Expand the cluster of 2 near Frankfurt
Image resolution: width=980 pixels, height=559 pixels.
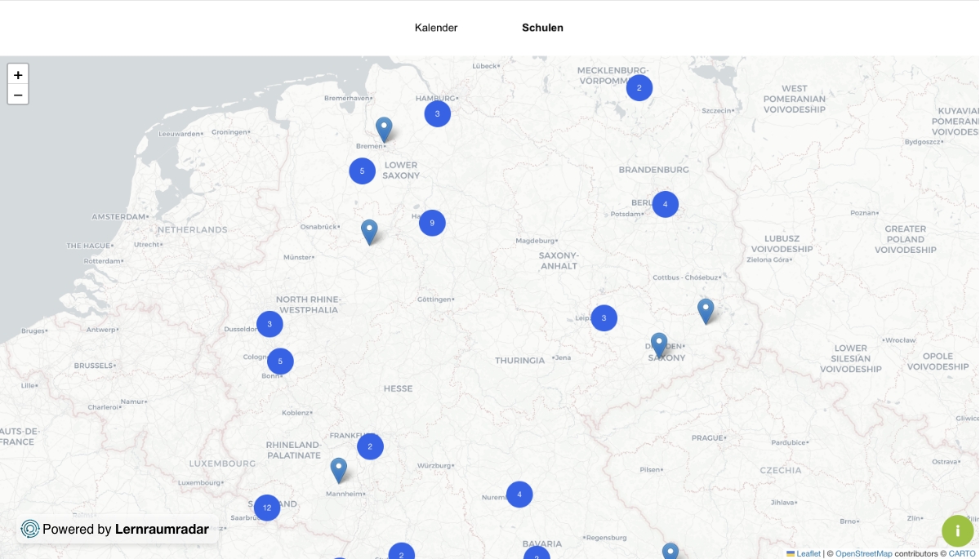tap(370, 446)
